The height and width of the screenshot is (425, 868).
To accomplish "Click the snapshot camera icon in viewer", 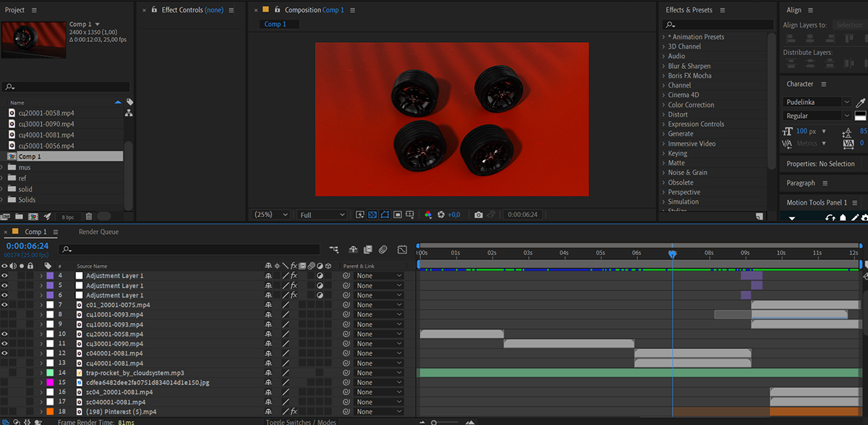I will [478, 215].
